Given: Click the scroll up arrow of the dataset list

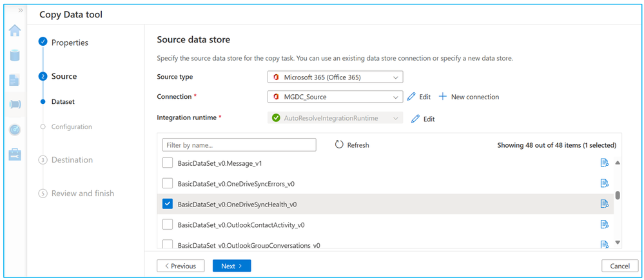Looking at the screenshot, I should coord(618,163).
